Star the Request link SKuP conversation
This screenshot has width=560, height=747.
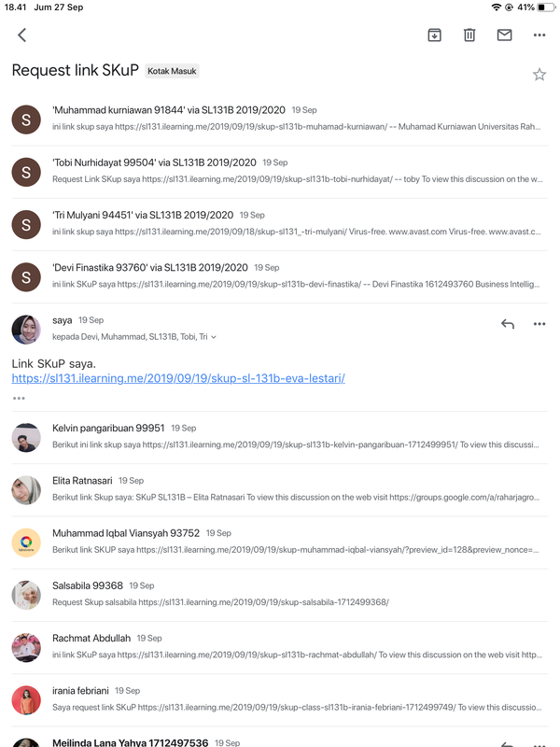pos(539,75)
